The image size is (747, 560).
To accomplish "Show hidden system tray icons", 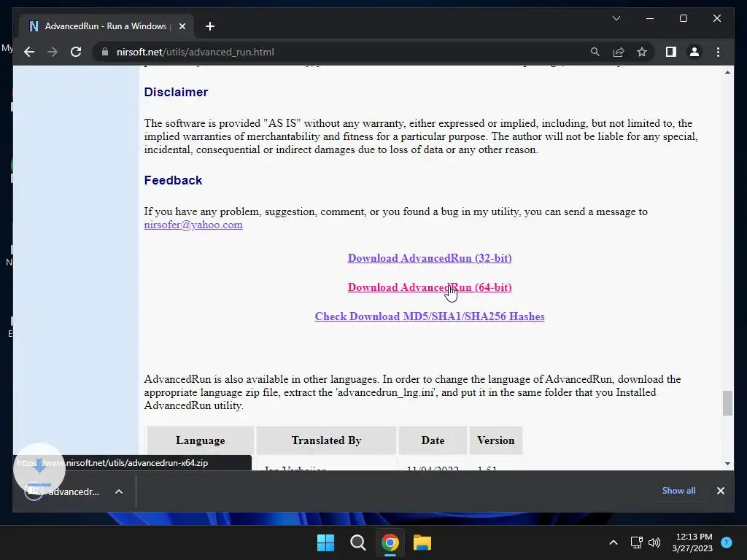I will tap(614, 542).
